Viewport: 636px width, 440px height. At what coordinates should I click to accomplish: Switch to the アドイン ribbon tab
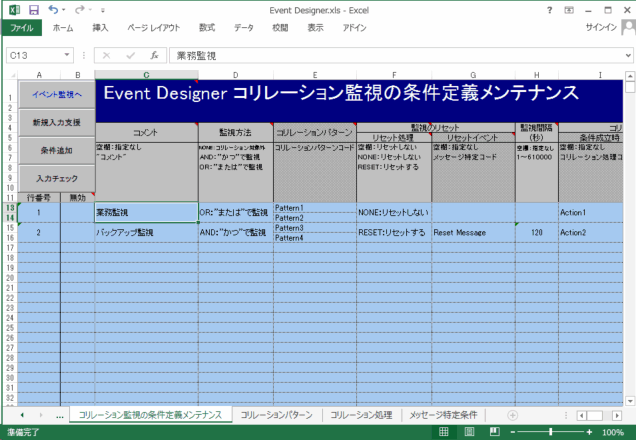click(354, 28)
